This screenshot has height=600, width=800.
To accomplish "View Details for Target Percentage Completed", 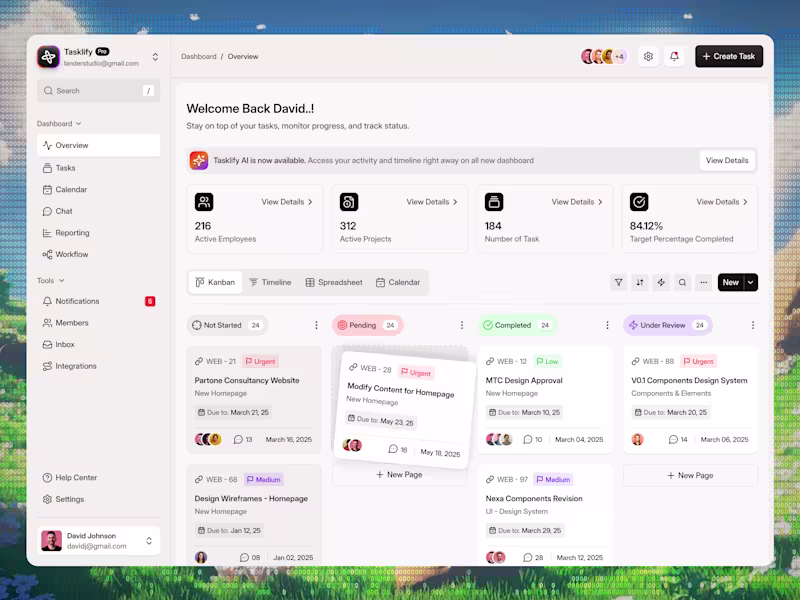I will pos(722,202).
